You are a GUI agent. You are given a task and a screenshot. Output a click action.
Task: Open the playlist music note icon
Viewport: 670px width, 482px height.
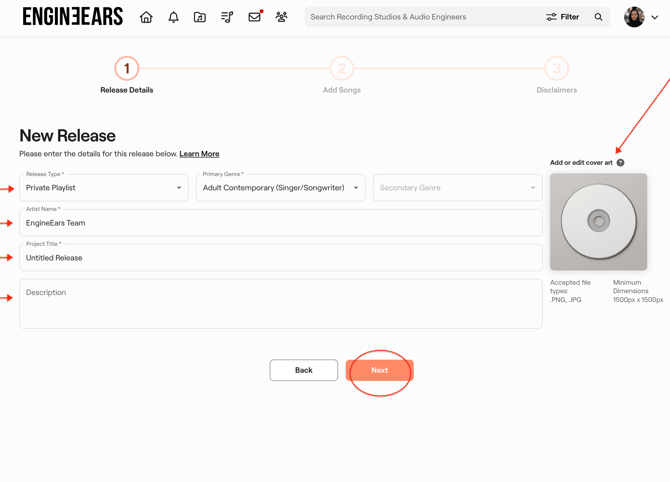[x=227, y=17]
